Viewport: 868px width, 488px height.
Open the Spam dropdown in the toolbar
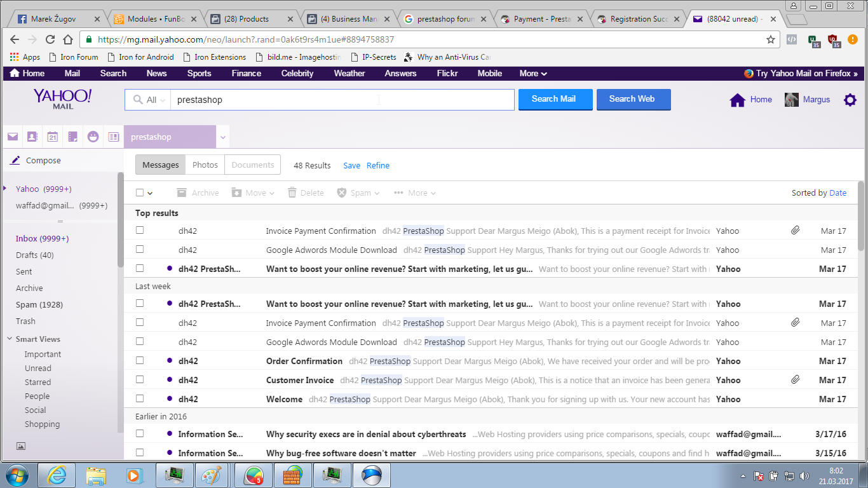point(358,193)
